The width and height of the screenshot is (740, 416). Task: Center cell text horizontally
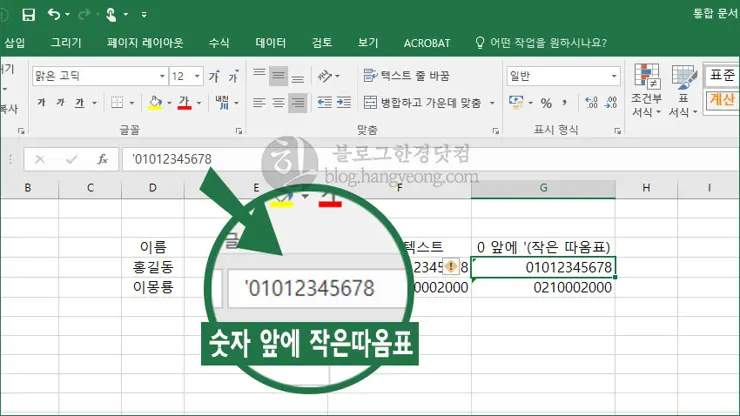coord(278,102)
